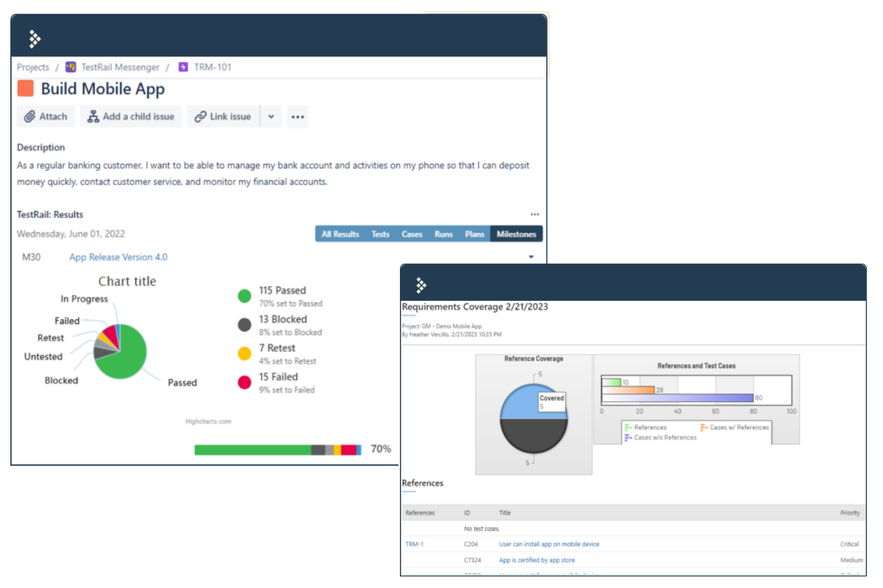The width and height of the screenshot is (883, 588).
Task: Click the green Passed legend circle
Action: coord(244,296)
